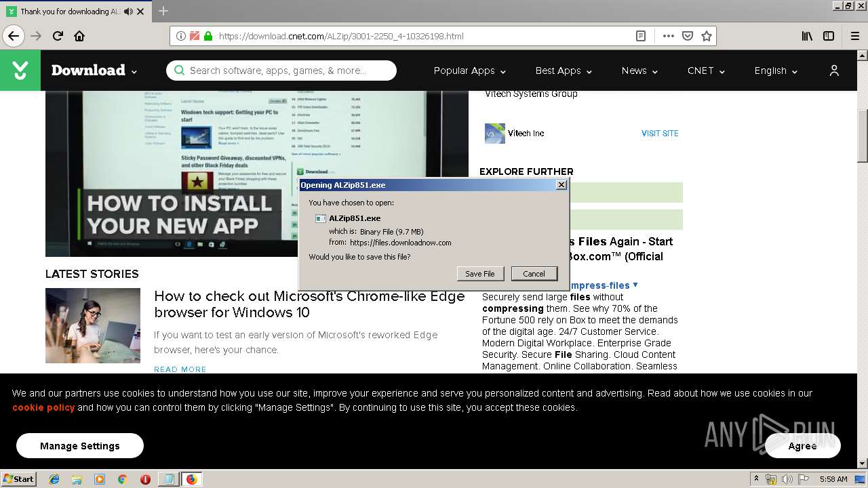The height and width of the screenshot is (488, 868).
Task: Open the story thumbnail with woman at laptop
Action: [x=93, y=326]
